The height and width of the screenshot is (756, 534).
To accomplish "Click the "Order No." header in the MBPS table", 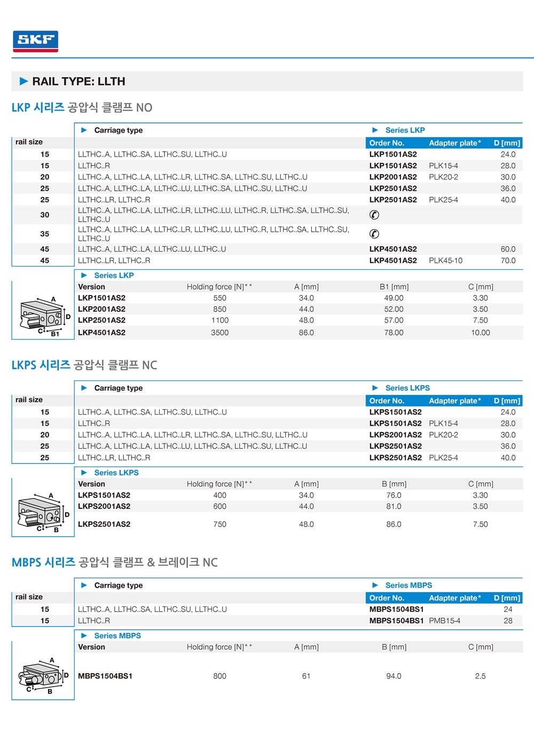I will pos(387,598).
